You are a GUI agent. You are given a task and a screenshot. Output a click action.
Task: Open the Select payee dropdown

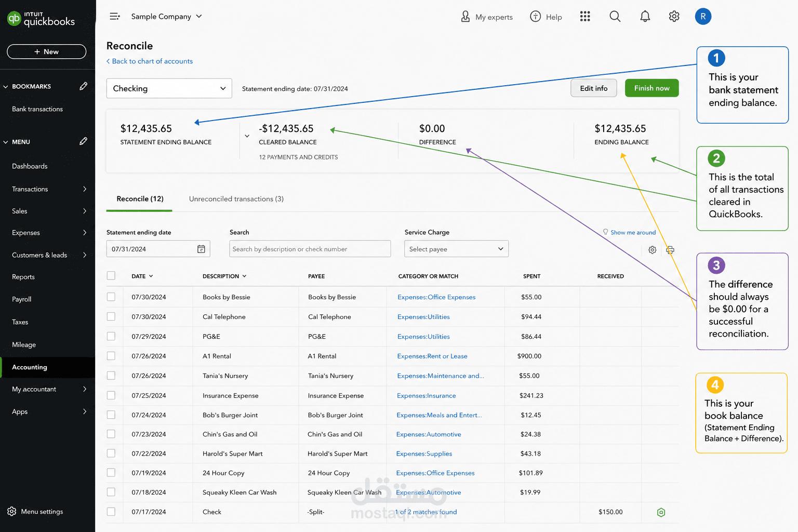[456, 249]
